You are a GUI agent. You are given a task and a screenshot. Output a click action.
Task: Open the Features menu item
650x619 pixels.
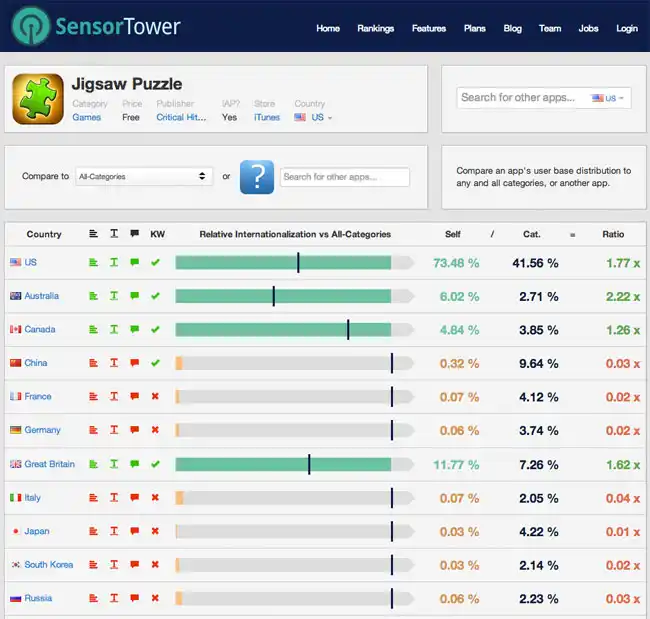(429, 29)
